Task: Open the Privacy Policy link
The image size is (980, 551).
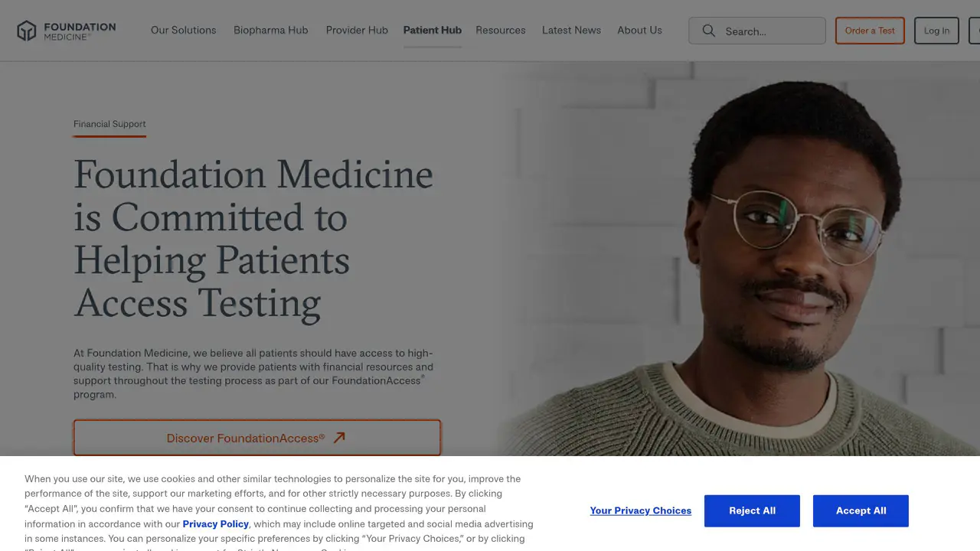Action: (x=216, y=524)
